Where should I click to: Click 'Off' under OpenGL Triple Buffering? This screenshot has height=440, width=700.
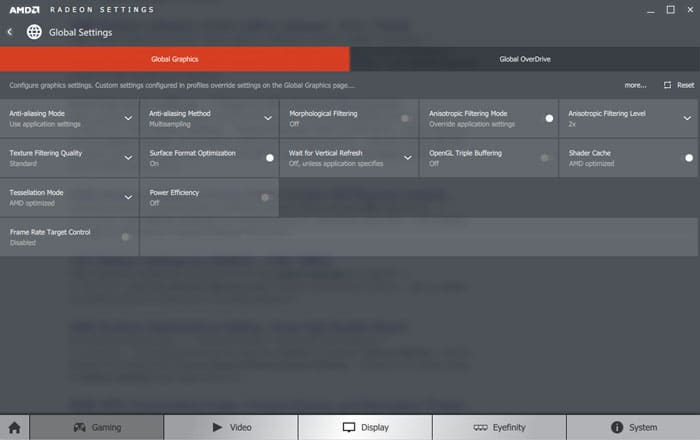tap(434, 164)
